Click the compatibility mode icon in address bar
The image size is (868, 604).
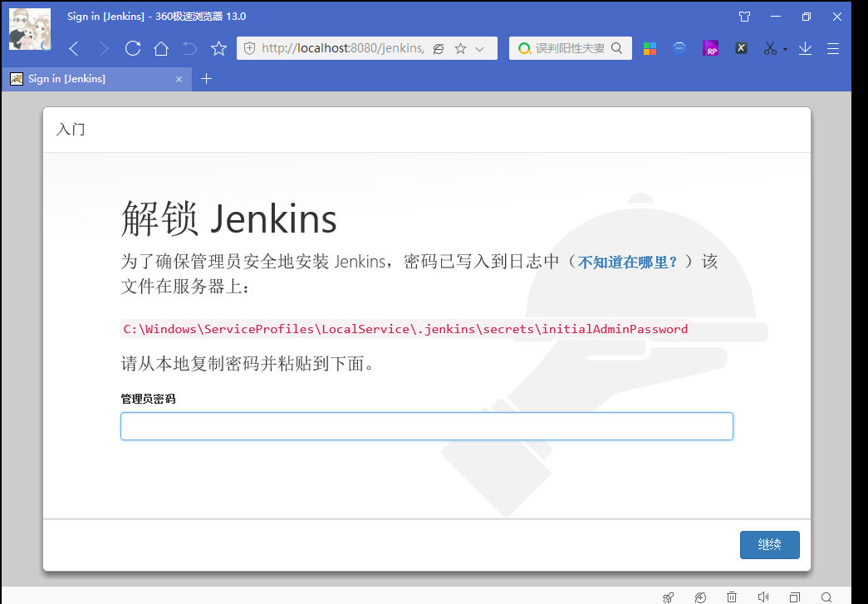(439, 49)
